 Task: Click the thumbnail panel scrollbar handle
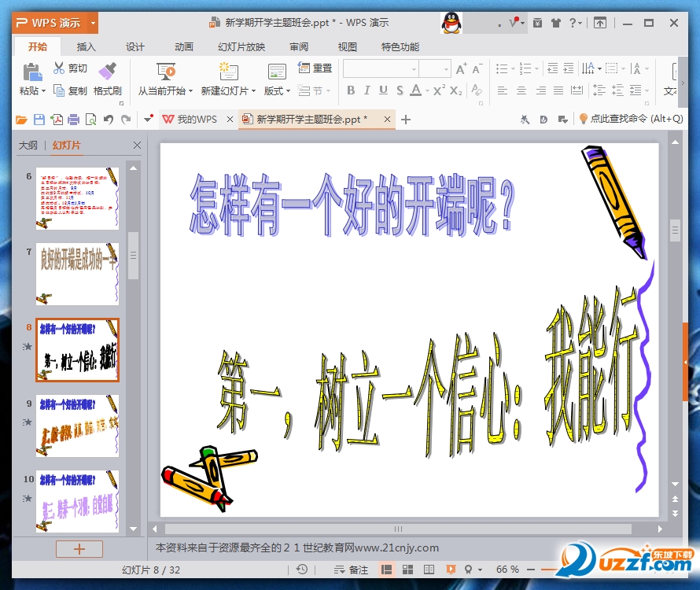tap(133, 255)
